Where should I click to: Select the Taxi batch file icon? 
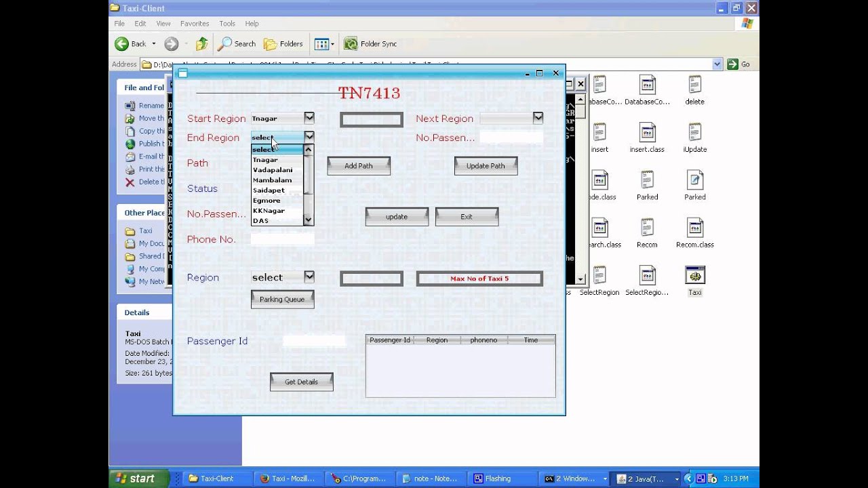694,281
